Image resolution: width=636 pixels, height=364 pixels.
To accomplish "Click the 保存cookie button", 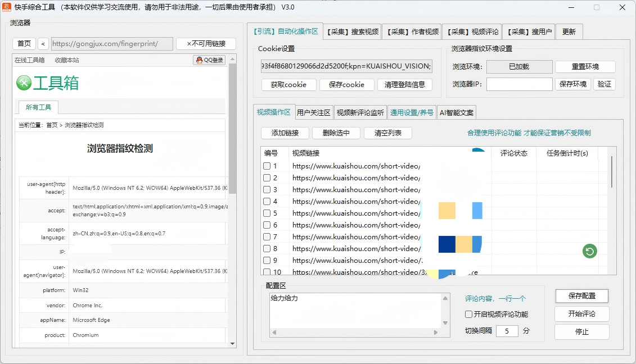I will pos(346,85).
